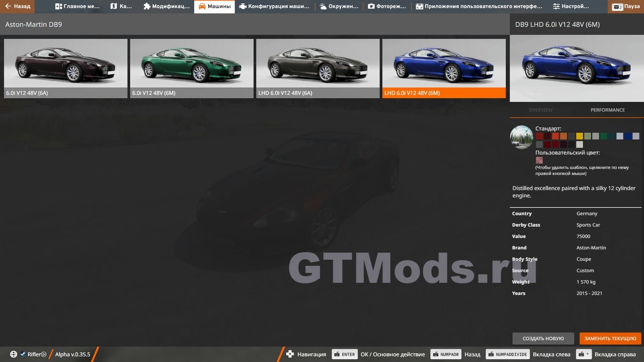
Task: Pick the blue standard color swatch
Action: [x=628, y=136]
